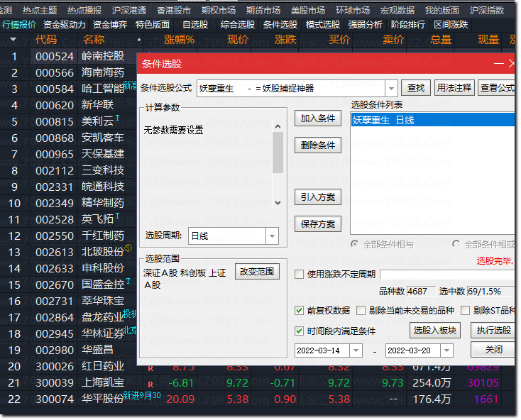Switch to the 综合选股 tab
Image resolution: width=521 pixels, height=420 pixels.
(238, 25)
